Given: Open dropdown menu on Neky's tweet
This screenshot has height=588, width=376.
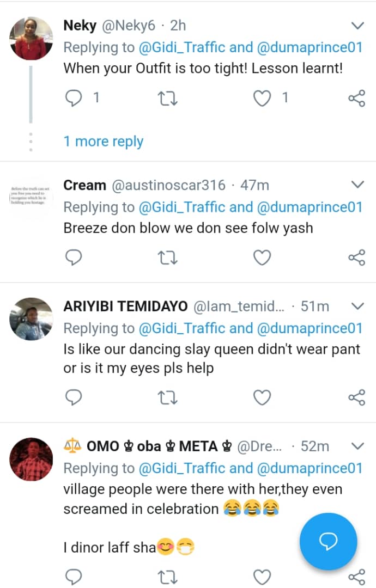Looking at the screenshot, I should pos(357,26).
